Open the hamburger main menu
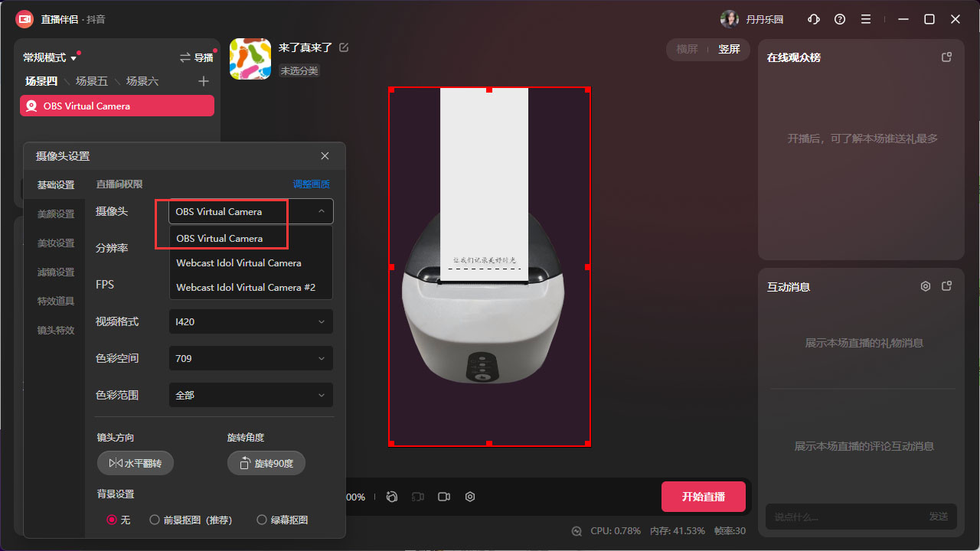This screenshot has height=551, width=980. coord(866,19)
